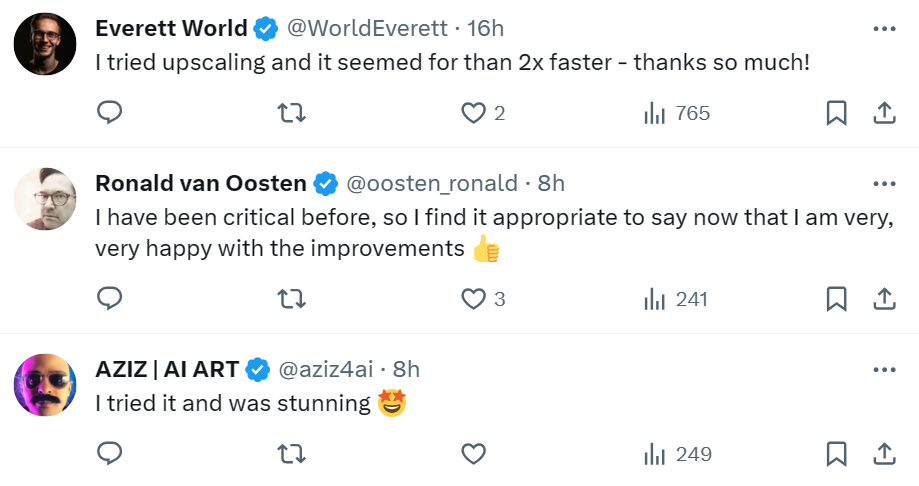Bookmark Everett World's tweet

pos(837,113)
